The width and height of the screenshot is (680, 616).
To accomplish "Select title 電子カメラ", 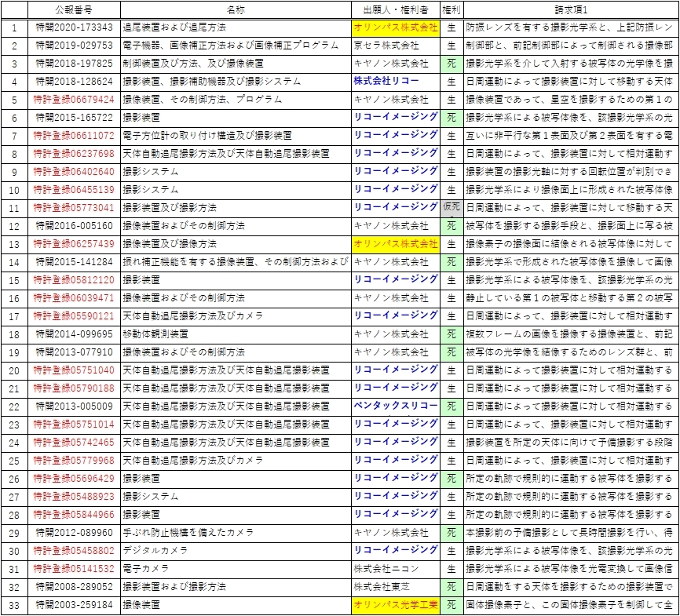I will [146, 569].
